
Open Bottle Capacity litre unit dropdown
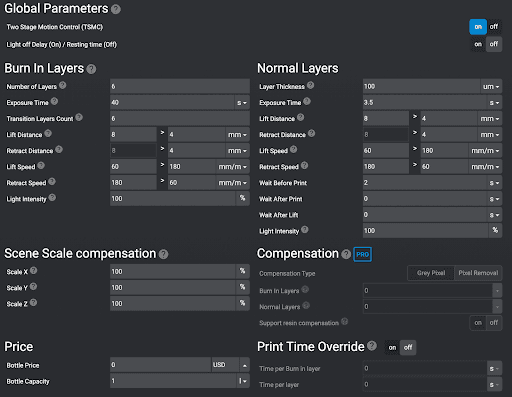point(243,381)
